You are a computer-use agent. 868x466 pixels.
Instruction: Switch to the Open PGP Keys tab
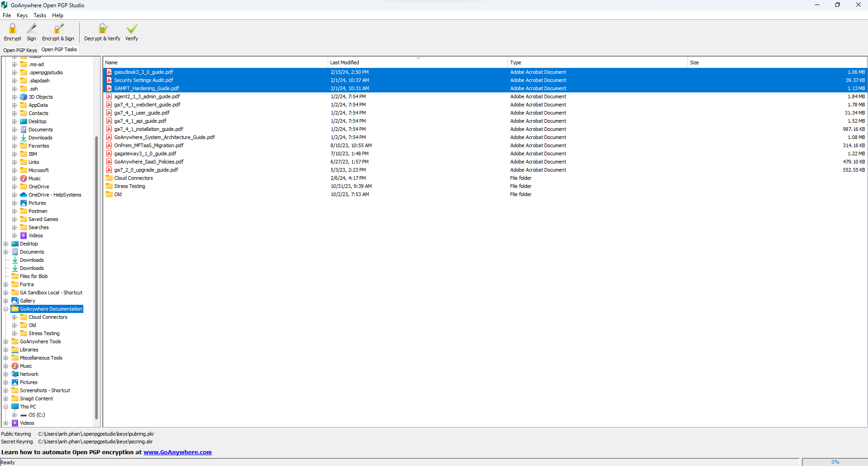click(20, 50)
